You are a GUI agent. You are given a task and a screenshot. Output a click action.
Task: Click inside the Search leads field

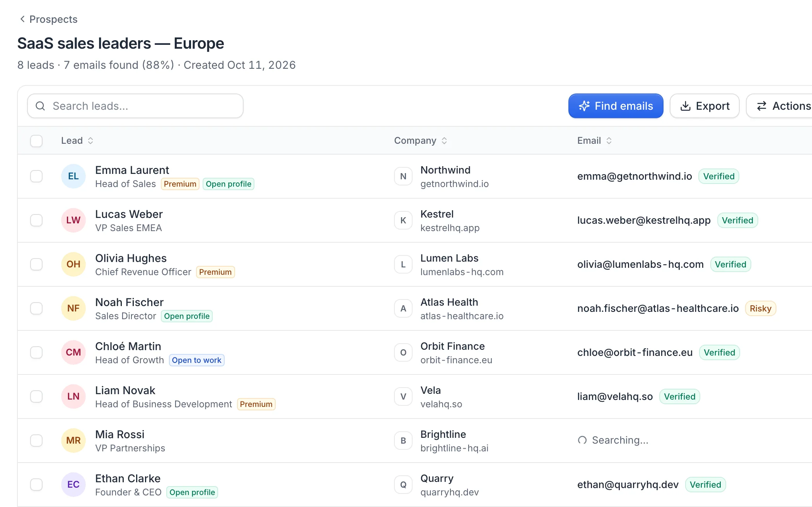point(135,106)
